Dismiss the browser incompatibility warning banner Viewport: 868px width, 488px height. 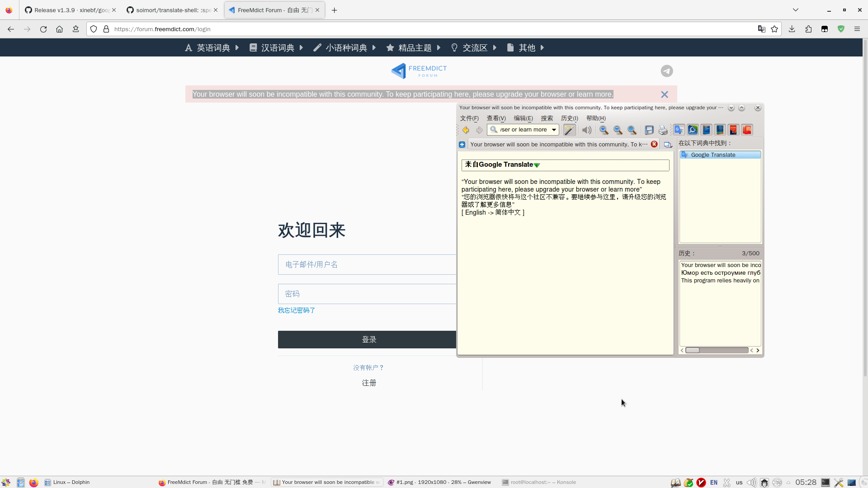665,94
